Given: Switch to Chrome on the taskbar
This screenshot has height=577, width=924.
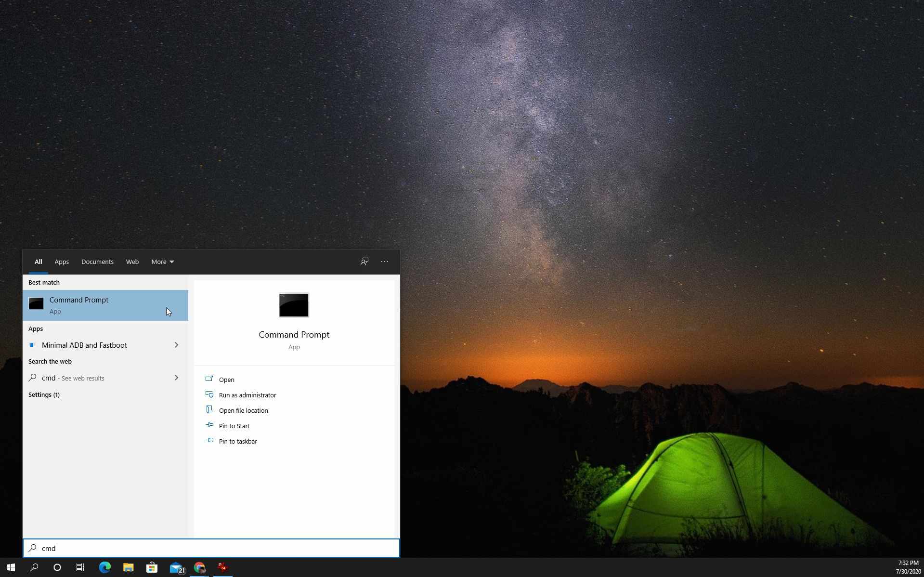Looking at the screenshot, I should 199,567.
